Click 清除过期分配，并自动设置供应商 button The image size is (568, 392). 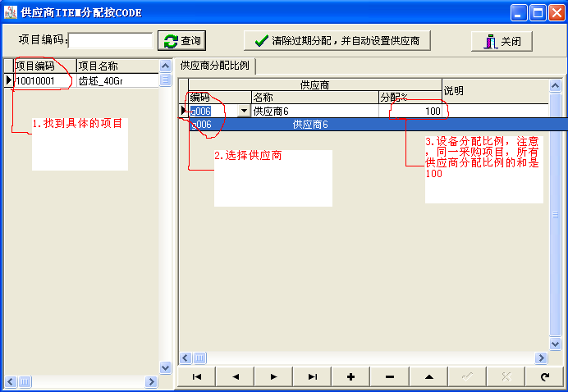click(x=337, y=40)
